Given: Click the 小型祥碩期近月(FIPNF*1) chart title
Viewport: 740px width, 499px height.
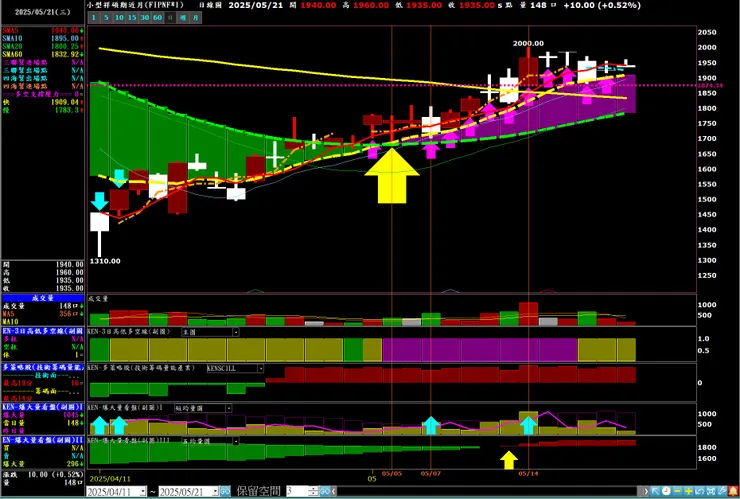Looking at the screenshot, I should click(x=135, y=5).
